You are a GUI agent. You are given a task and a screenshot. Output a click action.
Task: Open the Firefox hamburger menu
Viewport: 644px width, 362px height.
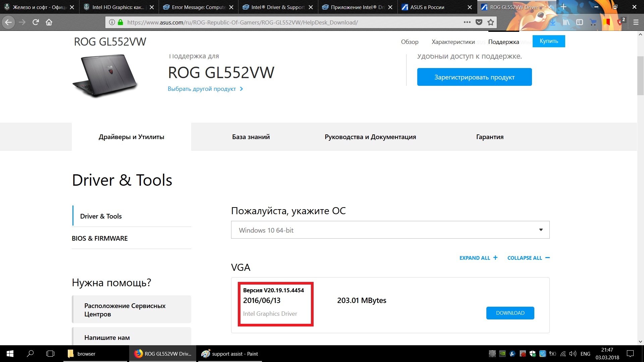(x=636, y=22)
